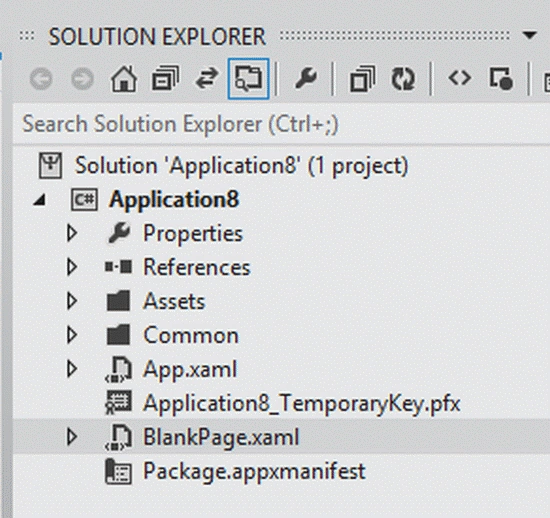The height and width of the screenshot is (518, 550).
Task: Open Properties wrench icon in toolbar
Action: [x=306, y=78]
